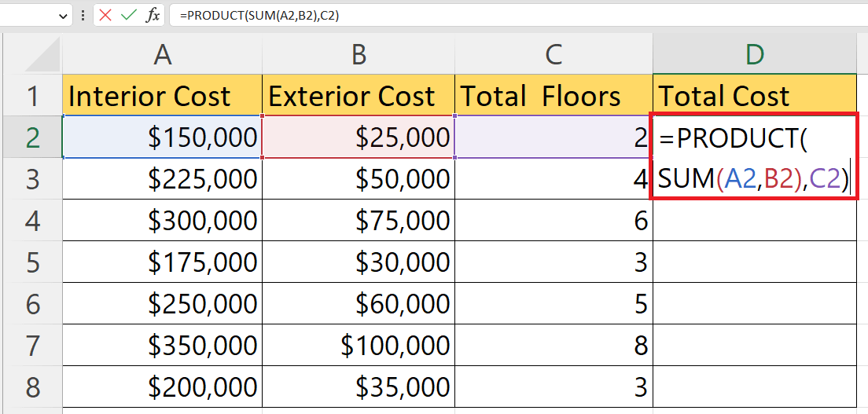Click the Exterior Cost header cell
This screenshot has width=868, height=414.
click(x=359, y=96)
